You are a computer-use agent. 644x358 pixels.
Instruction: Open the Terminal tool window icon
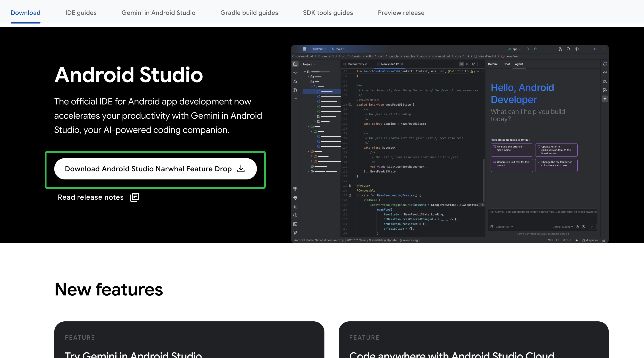coord(295,224)
